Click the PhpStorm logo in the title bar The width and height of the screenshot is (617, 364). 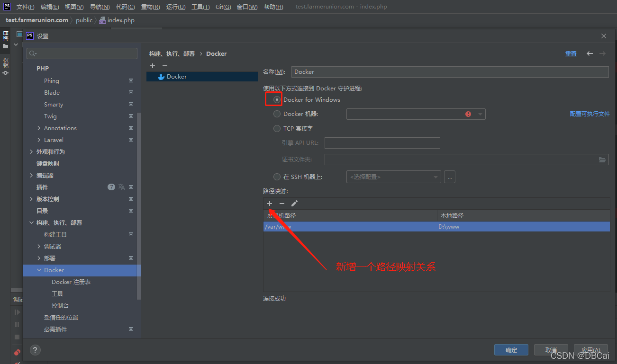point(7,7)
